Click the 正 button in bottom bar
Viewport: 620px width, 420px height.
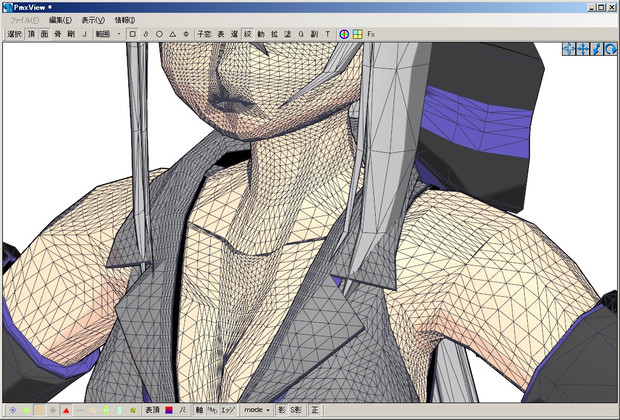coord(315,410)
